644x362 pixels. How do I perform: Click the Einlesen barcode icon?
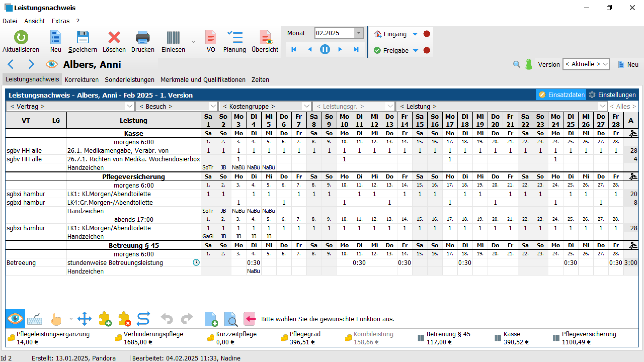173,38
